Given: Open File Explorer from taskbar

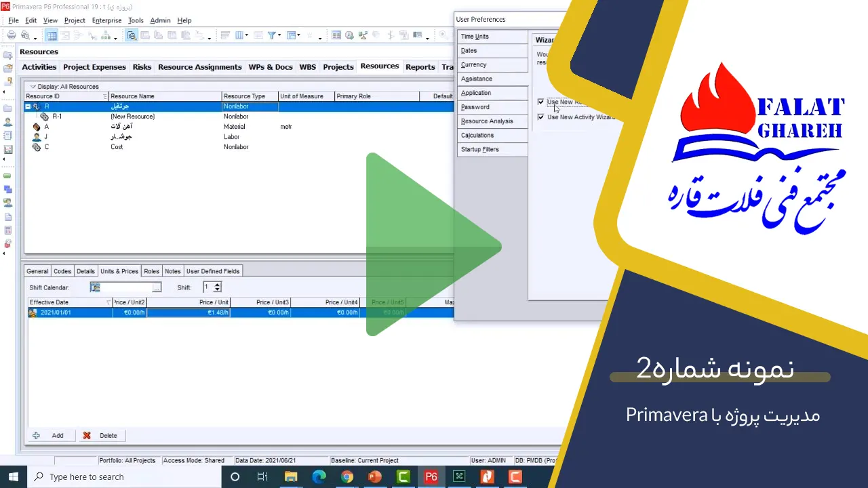Looking at the screenshot, I should tap(291, 476).
